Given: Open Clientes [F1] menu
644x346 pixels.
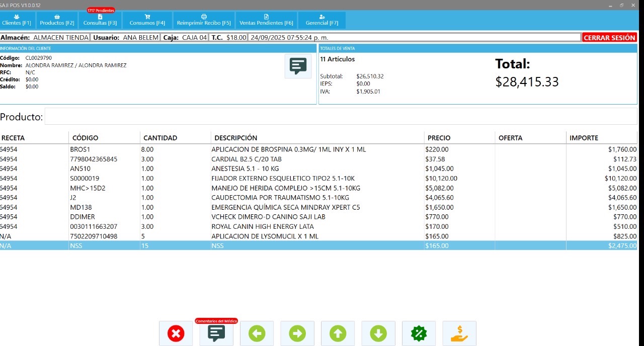Looking at the screenshot, I should pyautogui.click(x=17, y=20).
